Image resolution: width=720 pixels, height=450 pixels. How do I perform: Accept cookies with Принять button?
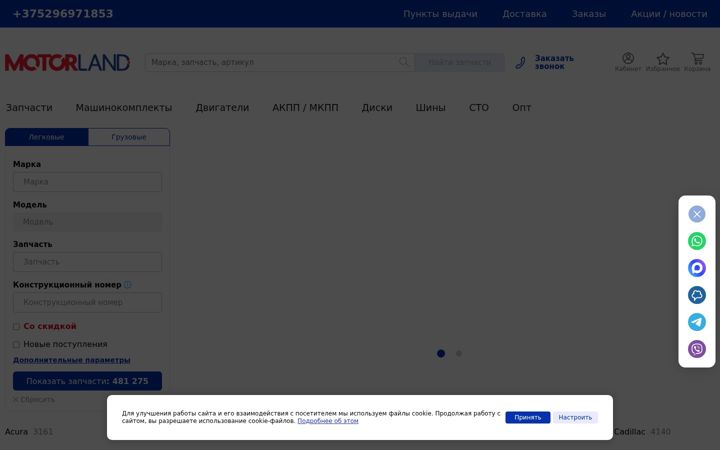coord(528,417)
